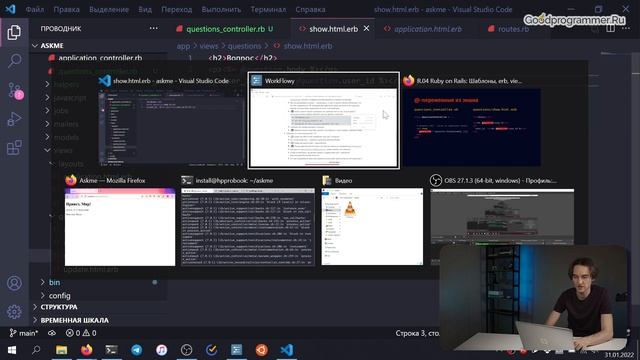Click 'views' in the breadcrumb path
The width and height of the screenshot is (640, 360).
click(x=209, y=46)
